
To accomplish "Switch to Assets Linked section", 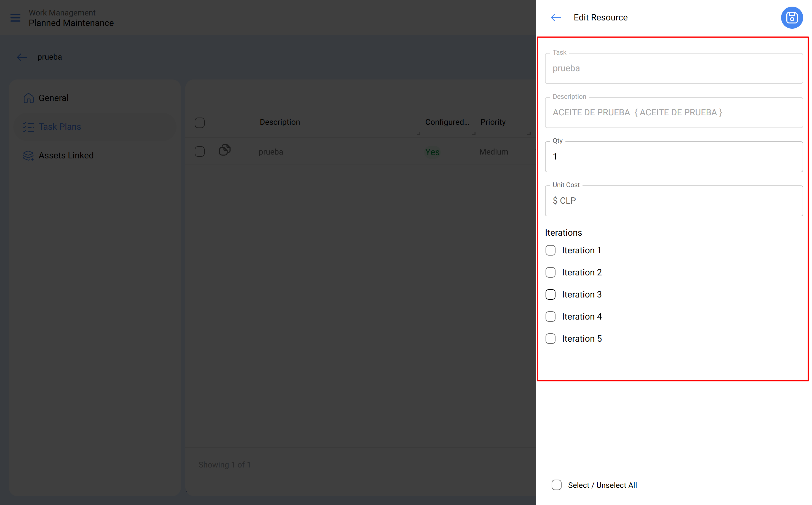I will 66,155.
